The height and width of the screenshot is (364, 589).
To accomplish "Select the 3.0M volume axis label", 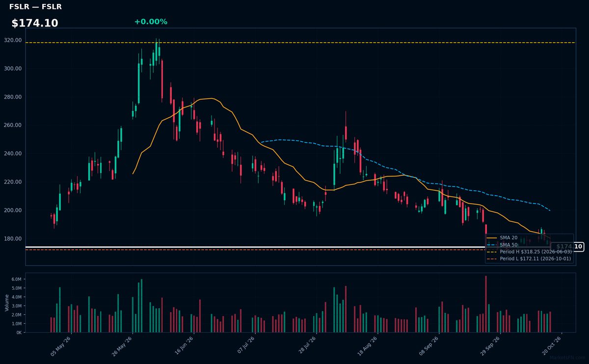I will pyautogui.click(x=16, y=306).
